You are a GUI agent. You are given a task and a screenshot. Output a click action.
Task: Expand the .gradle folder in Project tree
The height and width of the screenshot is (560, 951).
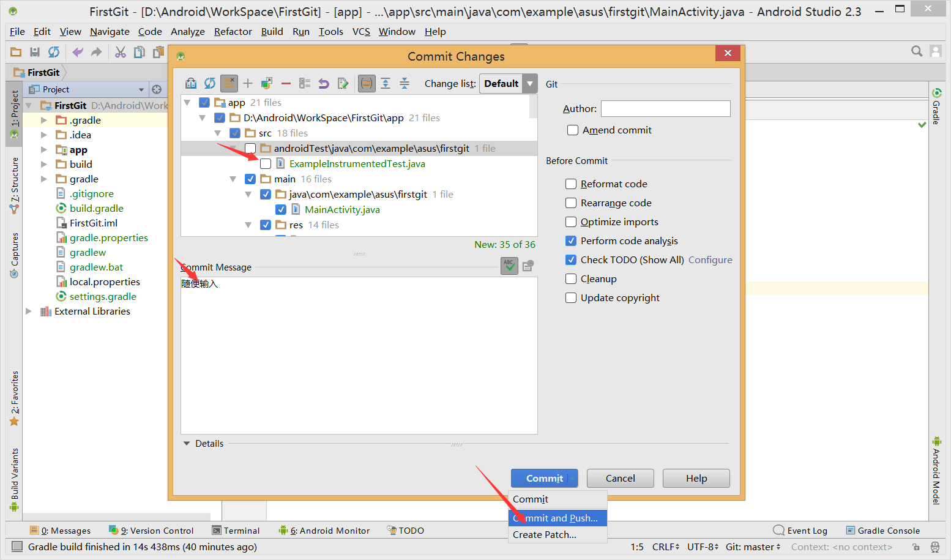(x=44, y=121)
